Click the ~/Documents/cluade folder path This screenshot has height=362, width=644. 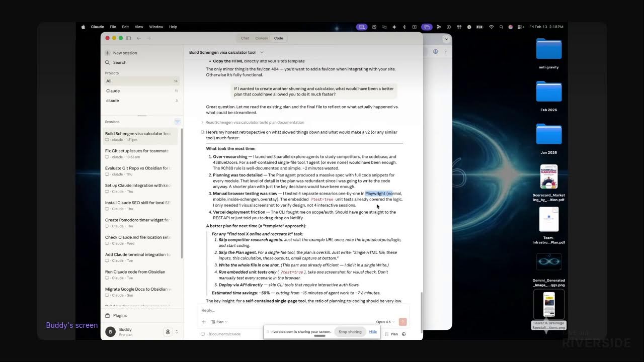click(221, 334)
